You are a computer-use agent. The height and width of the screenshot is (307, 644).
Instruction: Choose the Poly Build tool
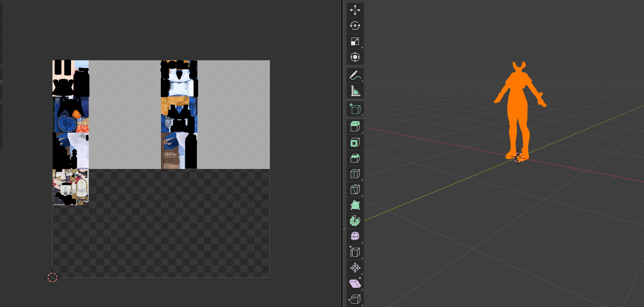(x=355, y=205)
